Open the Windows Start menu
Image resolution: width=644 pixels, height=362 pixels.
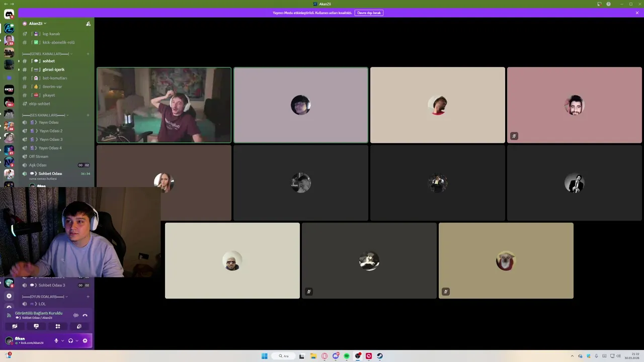[264, 356]
